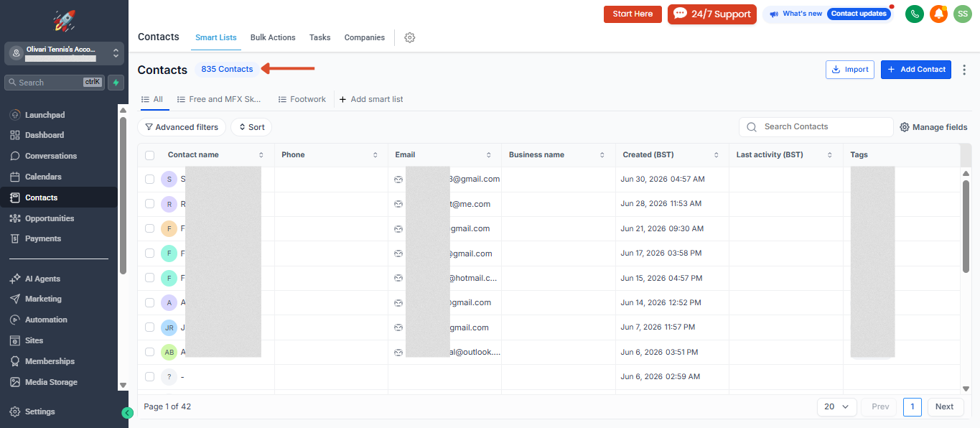
Task: Sort by Last activity (BST) column arrows
Action: [x=830, y=155]
